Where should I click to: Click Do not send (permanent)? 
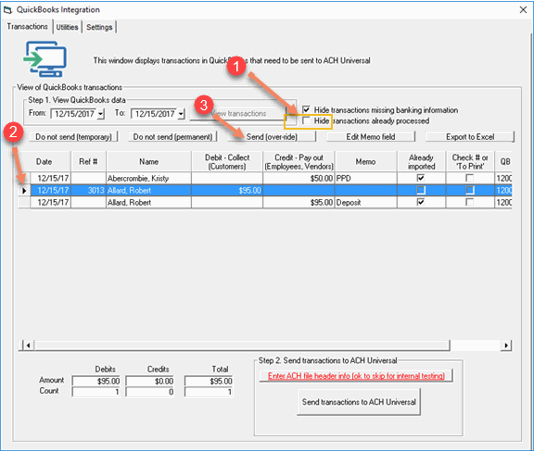(x=172, y=137)
